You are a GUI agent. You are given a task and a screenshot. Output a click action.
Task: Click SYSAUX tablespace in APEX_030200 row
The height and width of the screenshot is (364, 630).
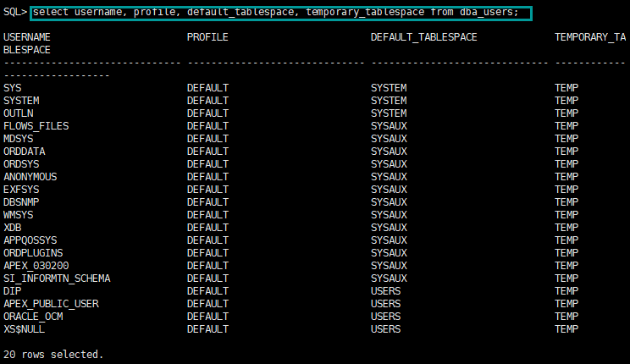(389, 266)
